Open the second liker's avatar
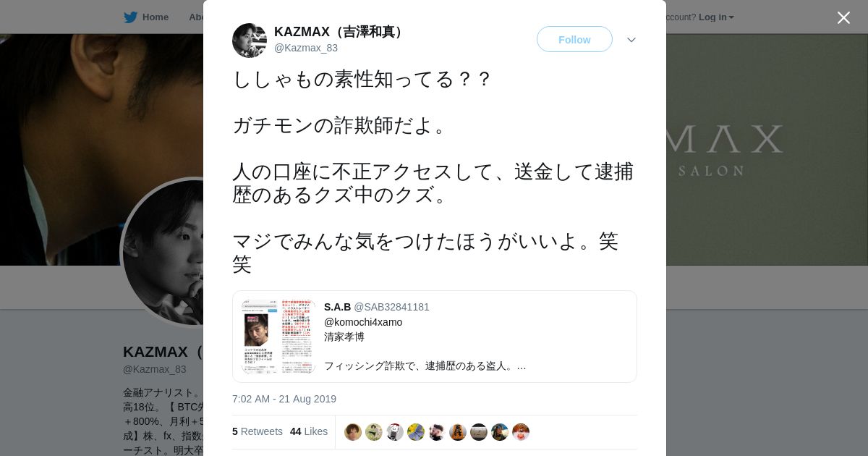Screen dimensions: 868x456 tap(374, 432)
